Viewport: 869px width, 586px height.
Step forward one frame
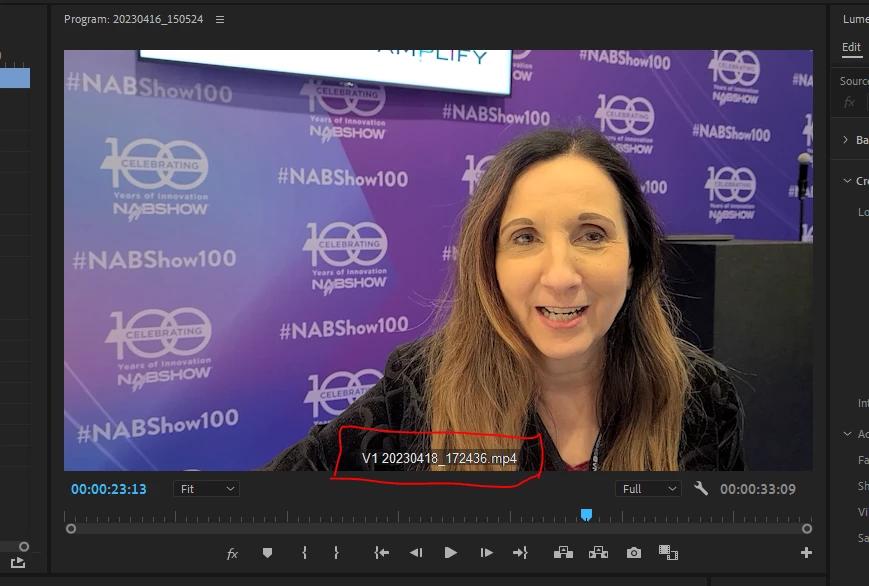pos(486,553)
